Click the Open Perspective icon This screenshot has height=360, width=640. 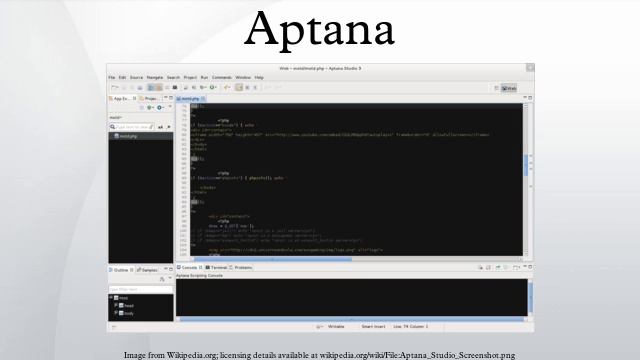click(x=496, y=88)
